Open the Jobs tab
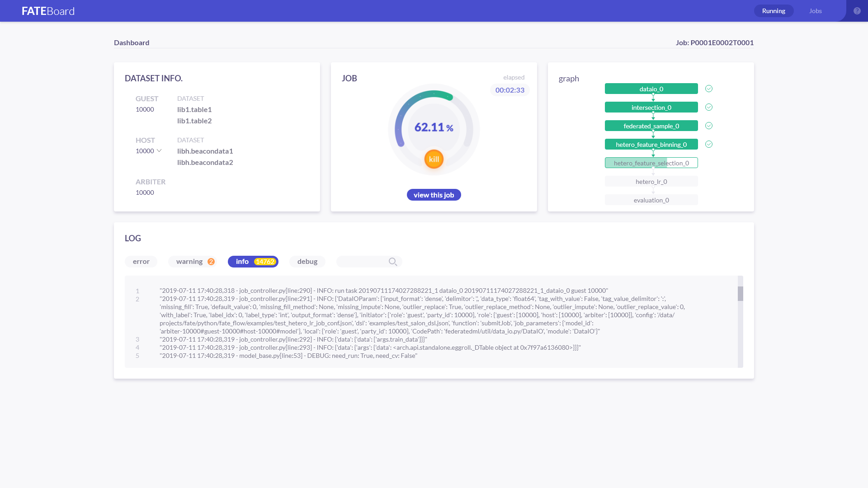The width and height of the screenshot is (868, 488). (815, 11)
